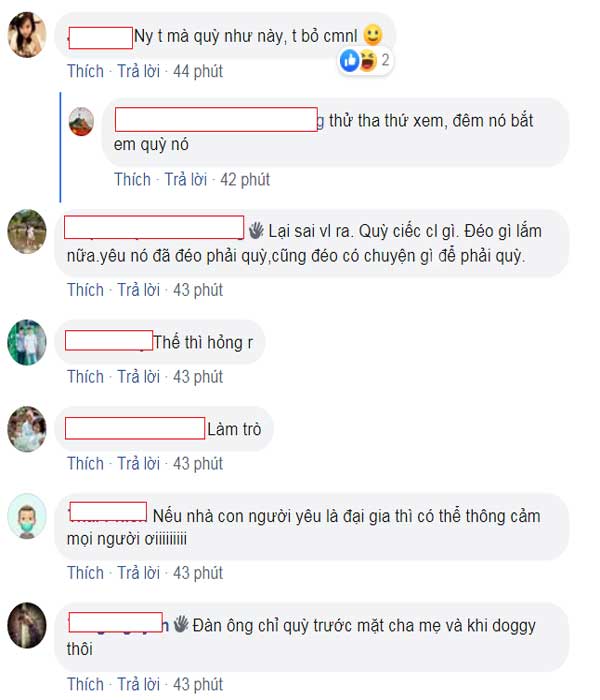600x700 pixels.
Task: Open avatar of the 'Thế thì hỏng r' commenter
Action: point(27,342)
